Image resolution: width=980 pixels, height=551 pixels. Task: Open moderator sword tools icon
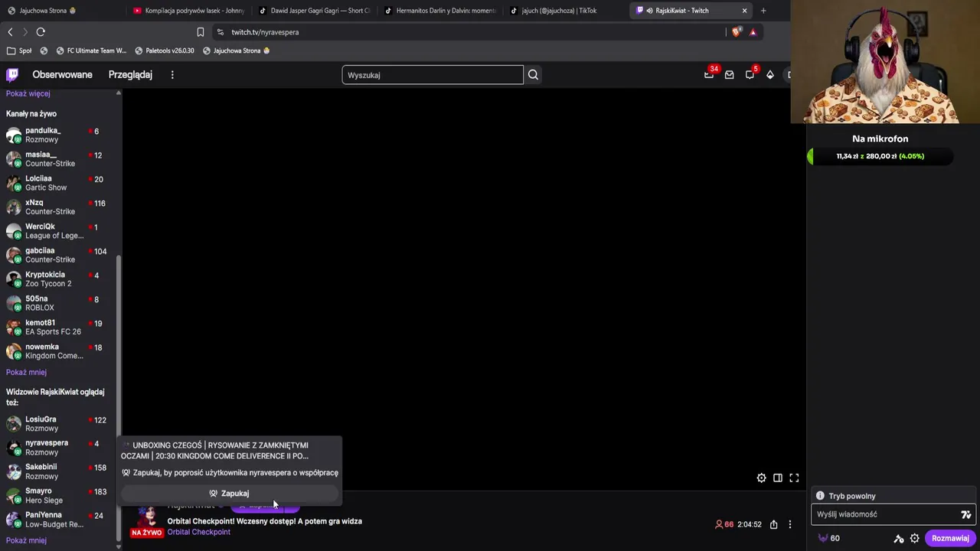click(899, 538)
